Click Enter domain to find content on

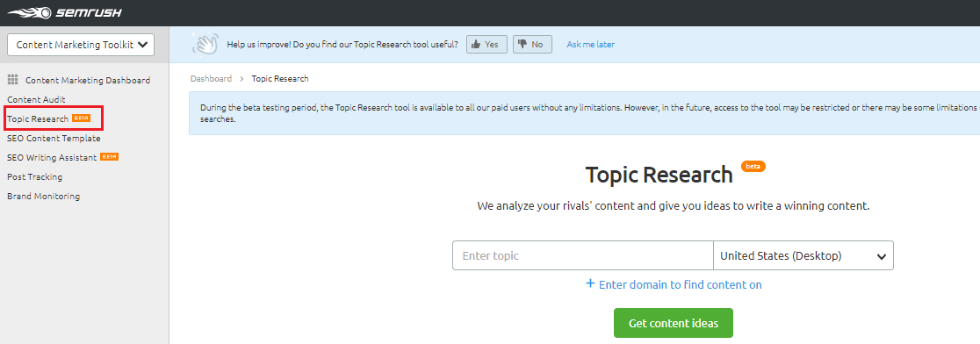[674, 284]
